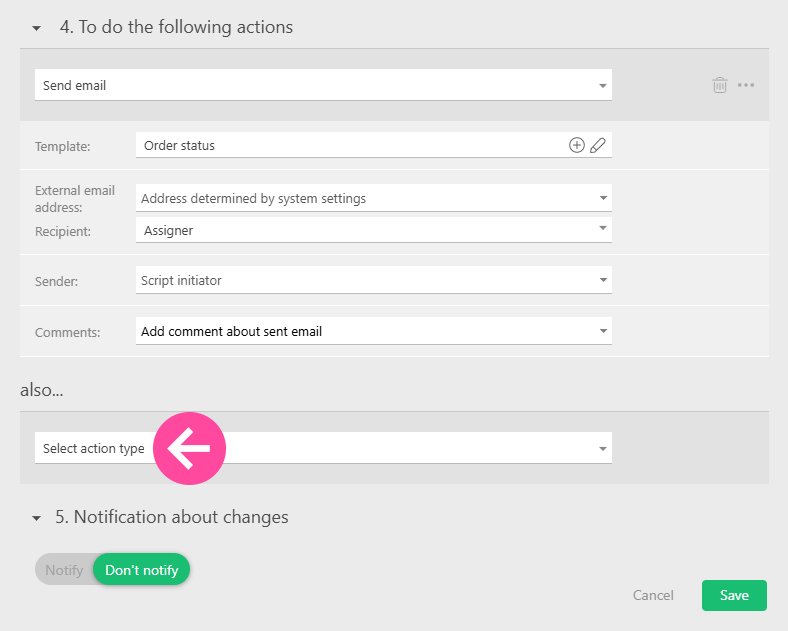Open the Comments dropdown
This screenshot has height=631, width=788.
click(x=373, y=331)
